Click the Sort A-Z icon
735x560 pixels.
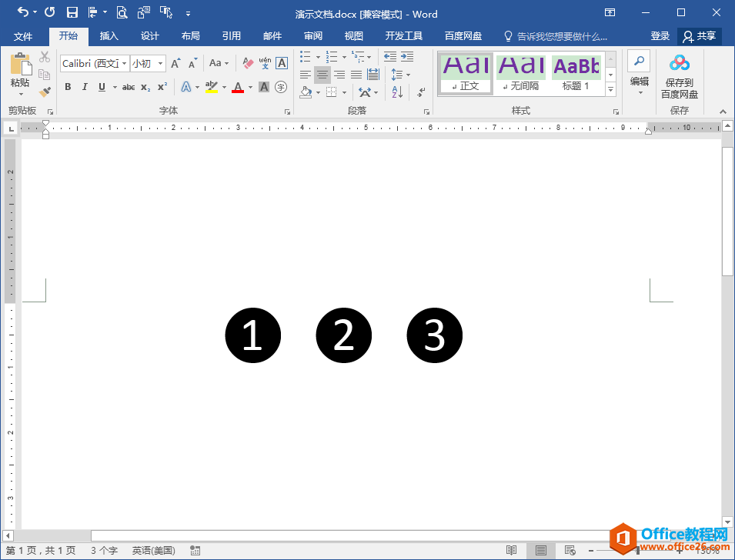(x=397, y=92)
